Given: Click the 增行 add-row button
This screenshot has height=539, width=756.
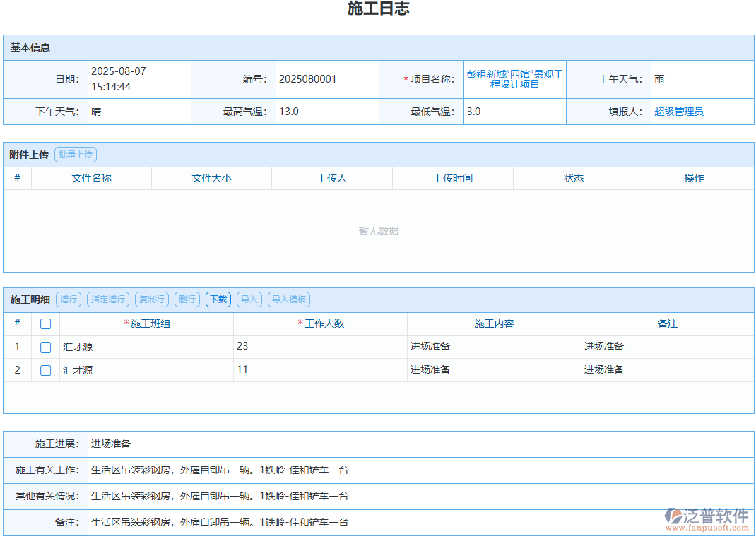Looking at the screenshot, I should pyautogui.click(x=69, y=299).
